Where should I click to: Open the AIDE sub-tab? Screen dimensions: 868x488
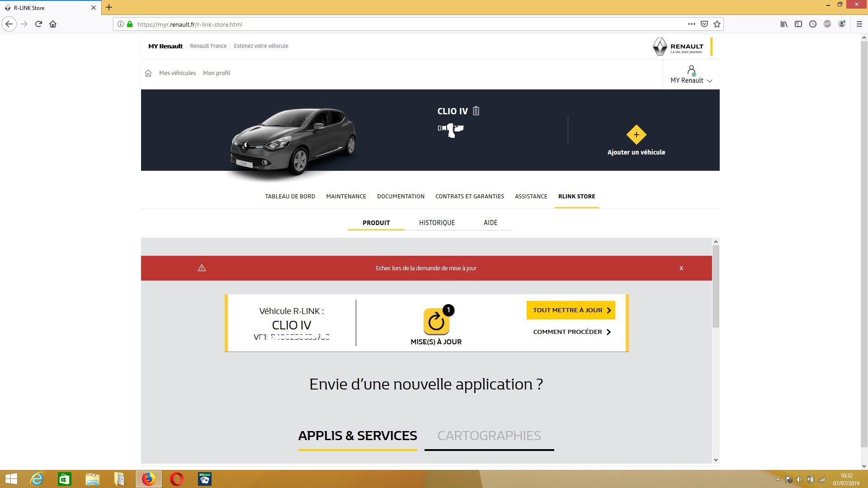[491, 223]
